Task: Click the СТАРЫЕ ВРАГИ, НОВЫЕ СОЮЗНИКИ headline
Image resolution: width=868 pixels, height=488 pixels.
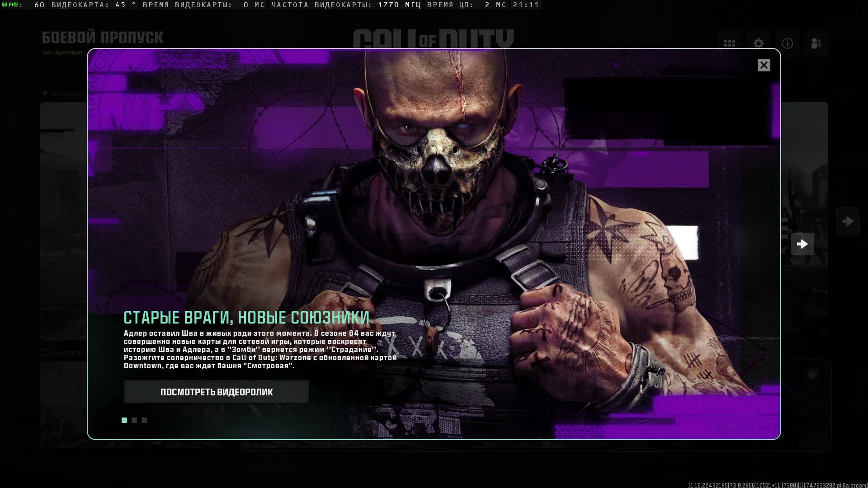Action: (246, 318)
